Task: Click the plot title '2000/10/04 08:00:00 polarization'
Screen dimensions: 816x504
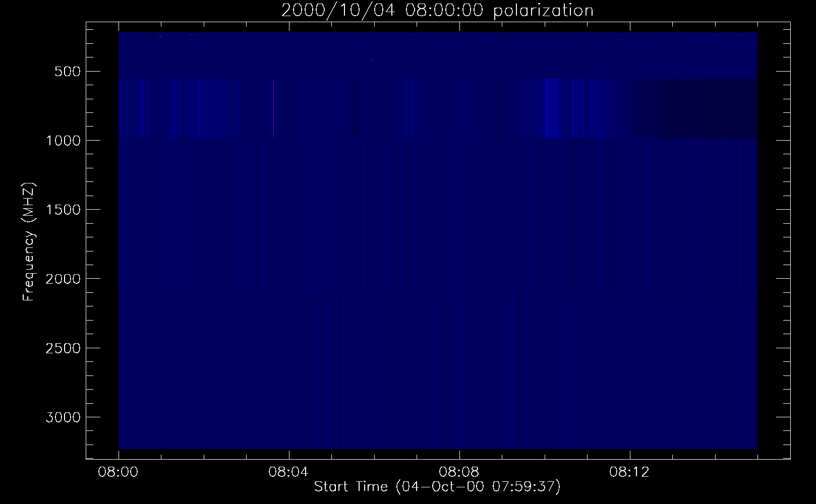Action: 437,11
